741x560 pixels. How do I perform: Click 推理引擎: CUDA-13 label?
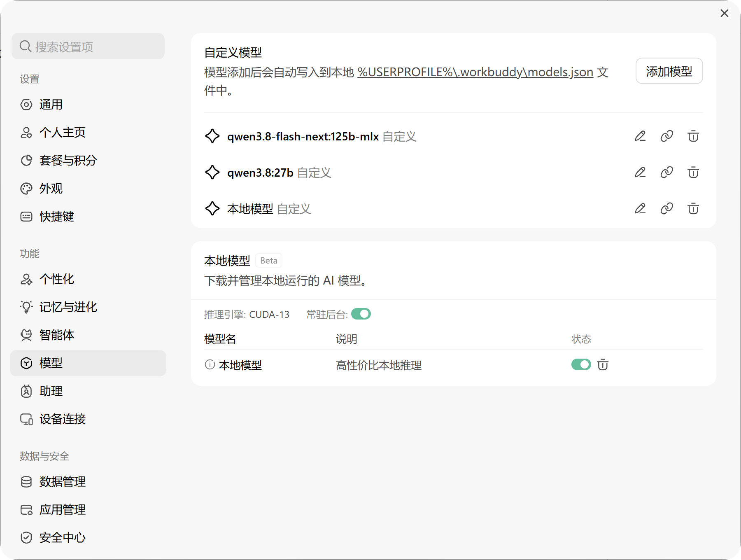tap(247, 315)
